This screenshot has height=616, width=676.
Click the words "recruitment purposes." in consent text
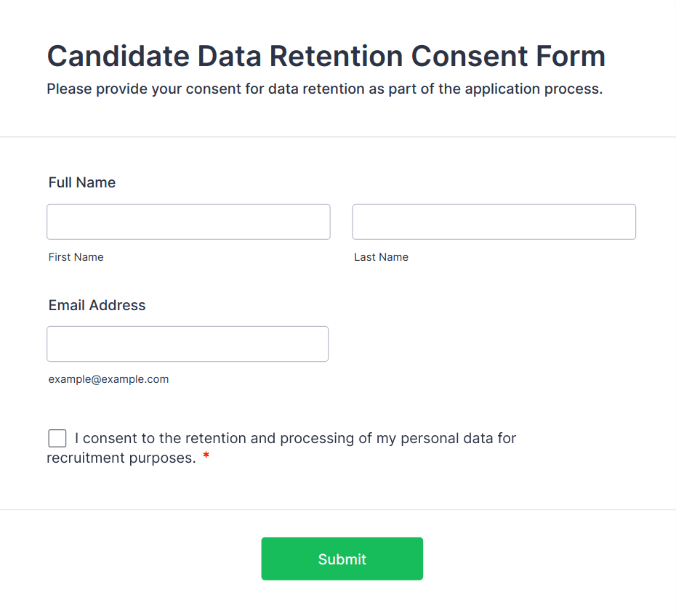click(x=121, y=458)
